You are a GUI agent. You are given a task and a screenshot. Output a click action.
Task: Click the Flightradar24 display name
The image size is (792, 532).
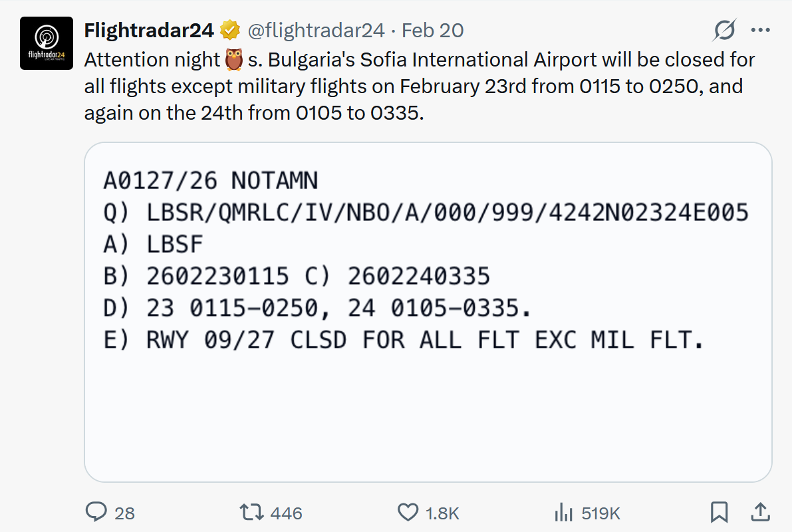149,31
